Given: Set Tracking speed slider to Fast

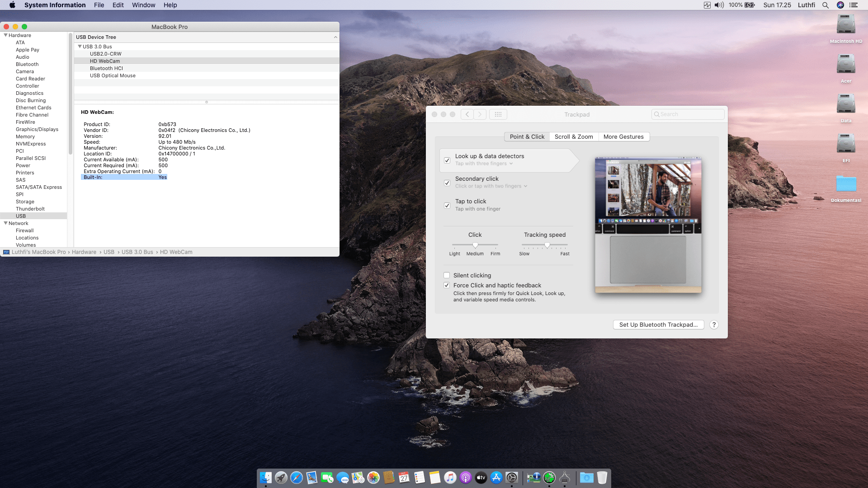Looking at the screenshot, I should [565, 245].
